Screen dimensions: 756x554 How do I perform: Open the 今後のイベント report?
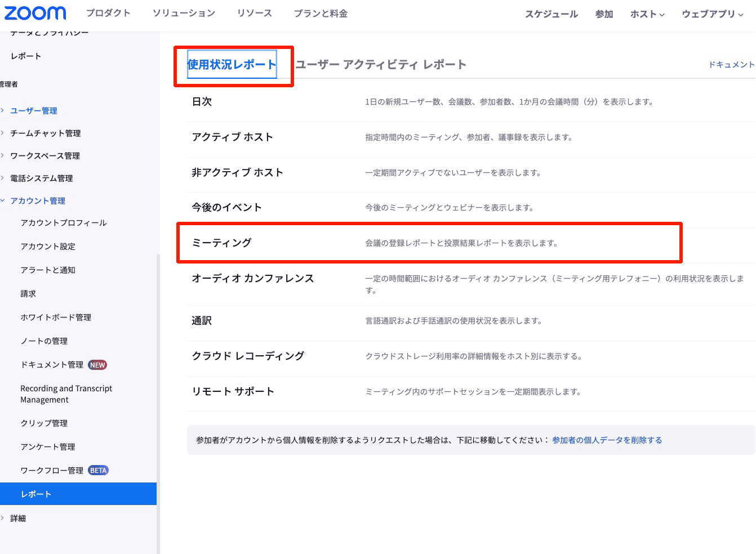pos(226,207)
